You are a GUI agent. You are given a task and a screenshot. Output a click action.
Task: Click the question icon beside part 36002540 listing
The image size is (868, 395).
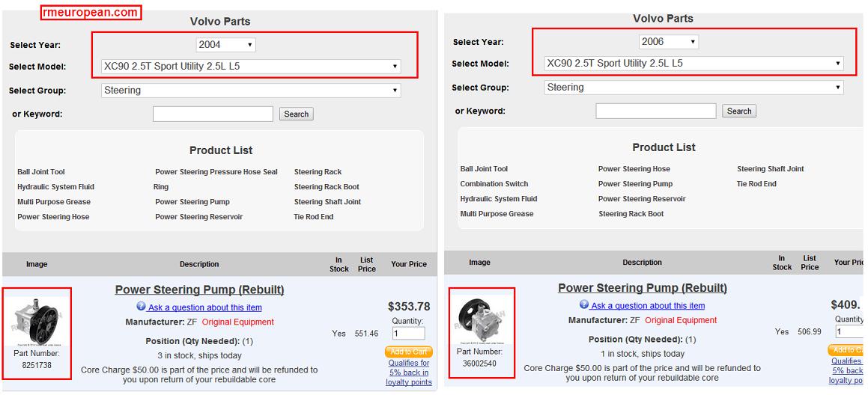pos(584,305)
